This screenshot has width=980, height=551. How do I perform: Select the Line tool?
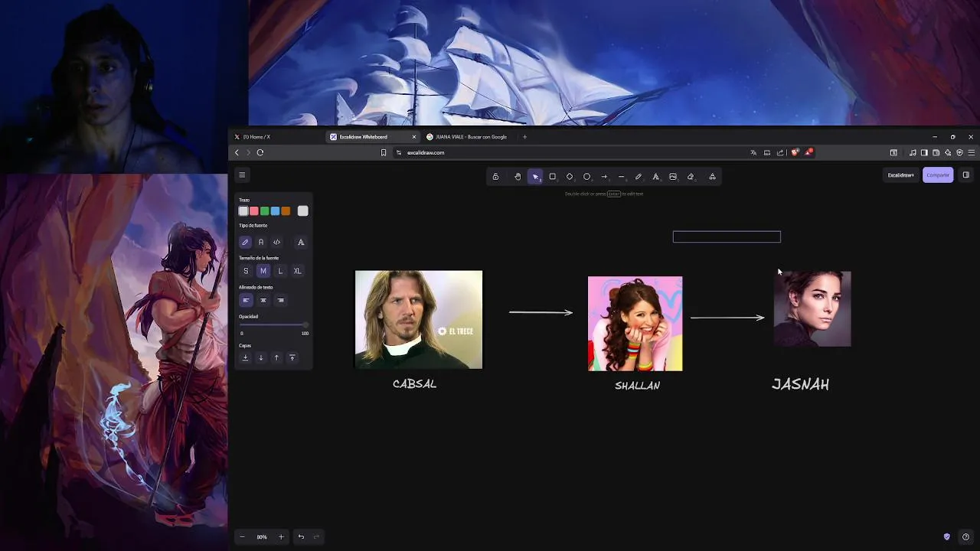click(621, 177)
